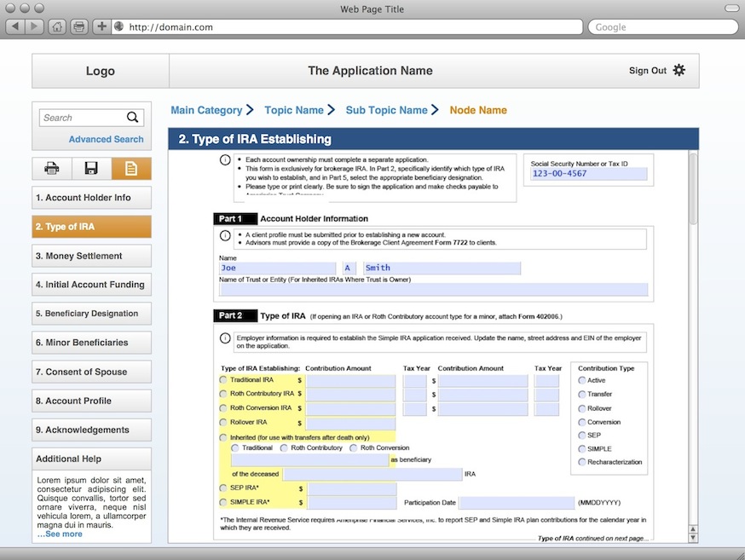Click the browser URL address field
Viewport: 745px width, 560px height.
(x=347, y=26)
